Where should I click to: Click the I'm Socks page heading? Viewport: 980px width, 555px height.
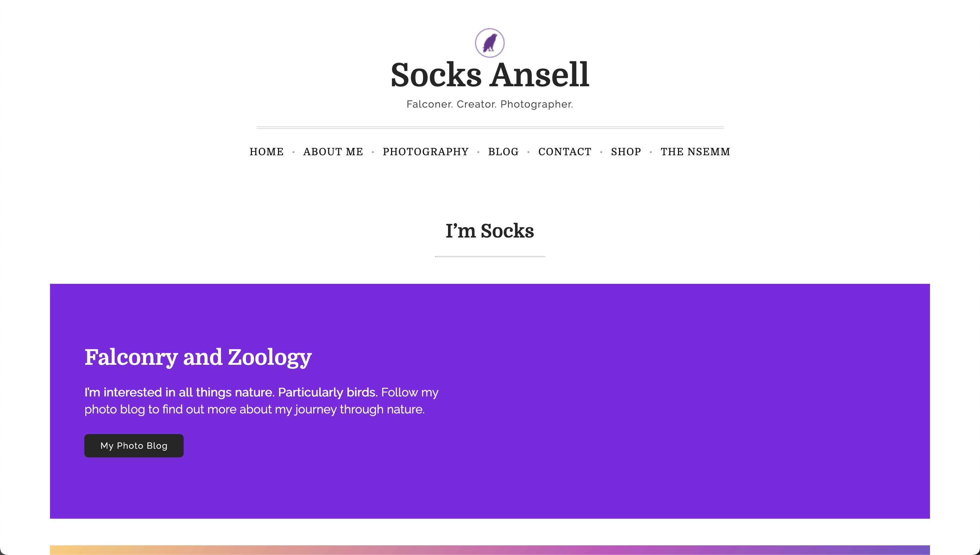click(490, 231)
